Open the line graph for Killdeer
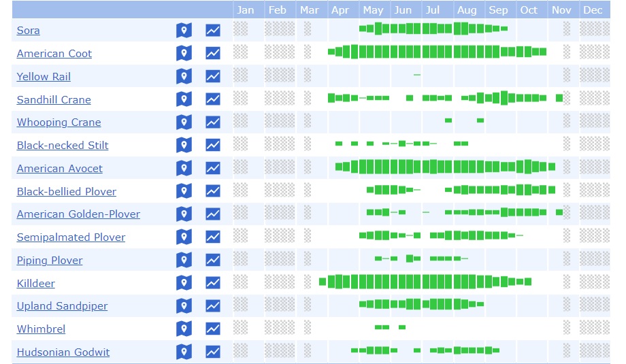626x364 pixels. 213,284
